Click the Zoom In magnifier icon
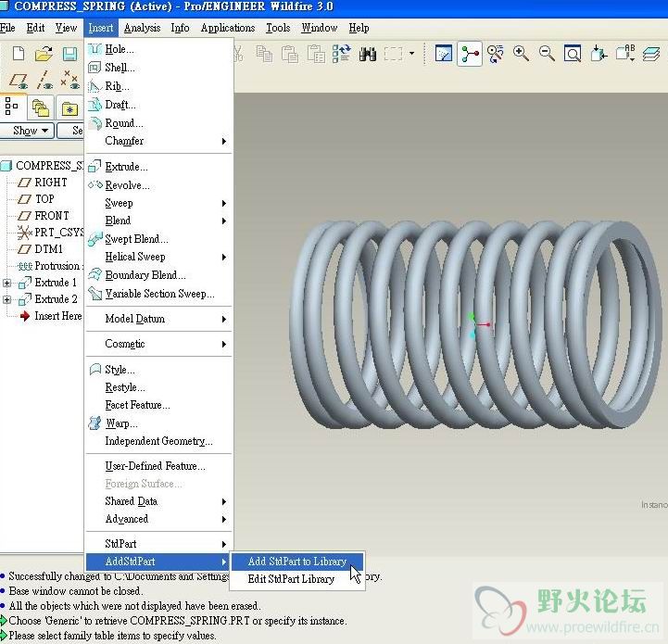The width and height of the screenshot is (668, 644). pyautogui.click(x=521, y=54)
